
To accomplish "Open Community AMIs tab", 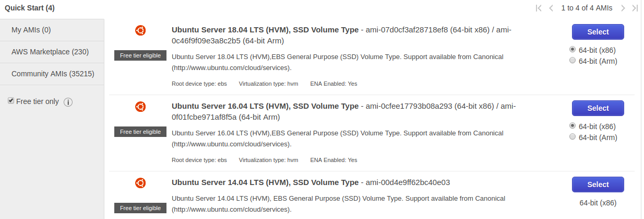I will pyautogui.click(x=53, y=74).
